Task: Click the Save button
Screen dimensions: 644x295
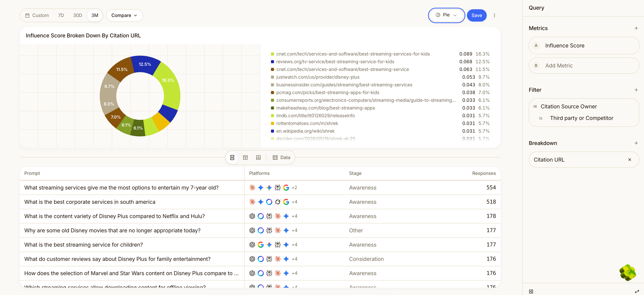Action: click(x=477, y=15)
